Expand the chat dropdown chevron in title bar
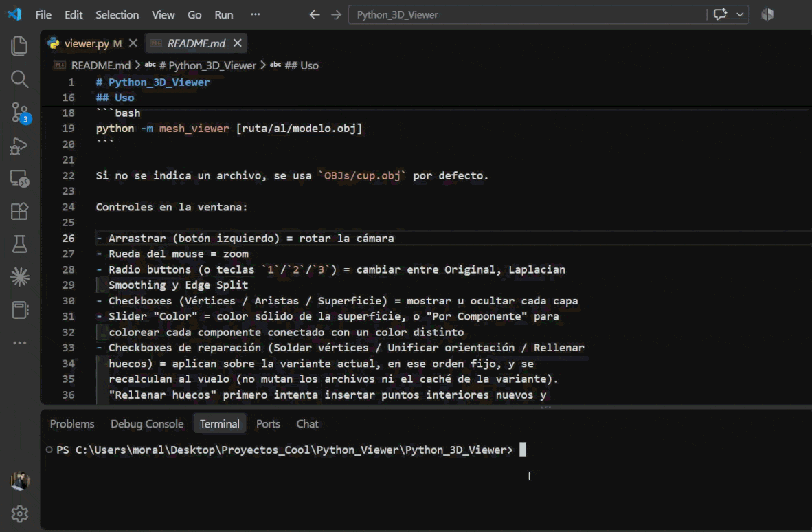 point(740,14)
